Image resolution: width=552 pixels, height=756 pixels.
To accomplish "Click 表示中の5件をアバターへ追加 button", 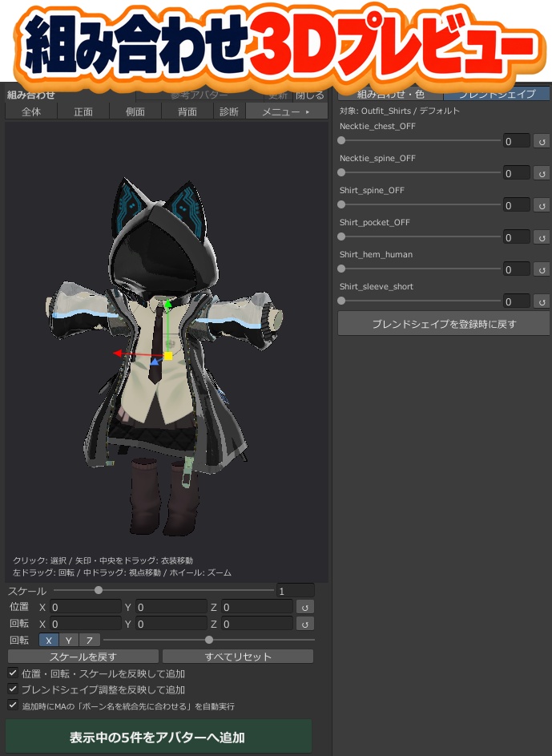I will (x=159, y=737).
